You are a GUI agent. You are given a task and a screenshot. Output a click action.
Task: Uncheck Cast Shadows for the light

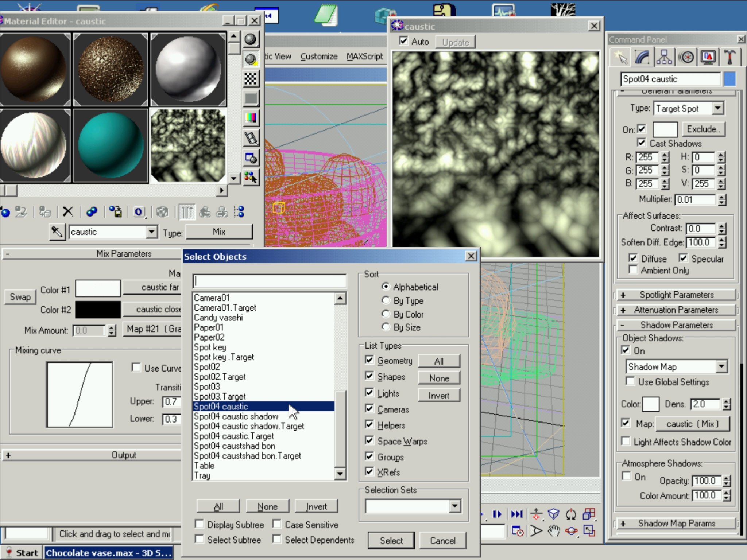(x=641, y=143)
